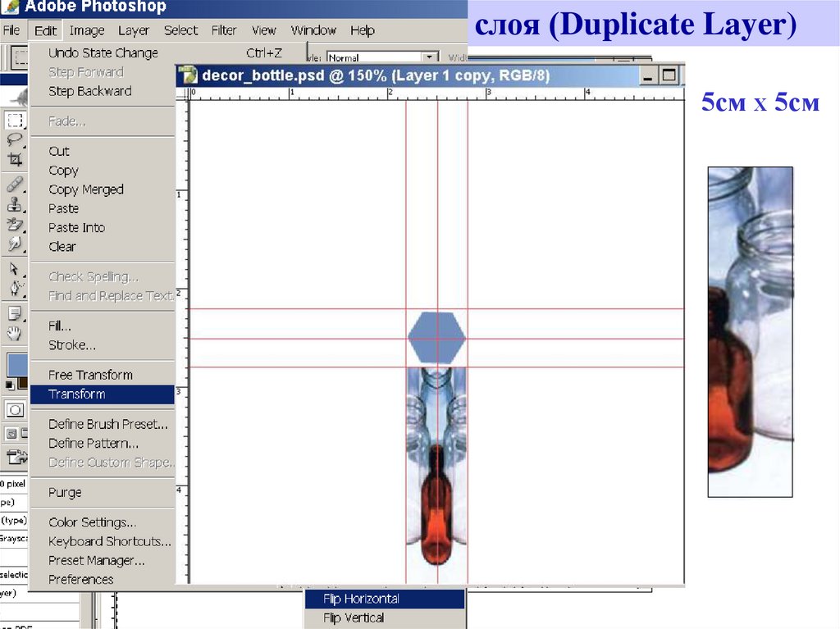Select the Path Selection arrow tool
Image resolution: width=840 pixels, height=629 pixels.
tap(15, 268)
